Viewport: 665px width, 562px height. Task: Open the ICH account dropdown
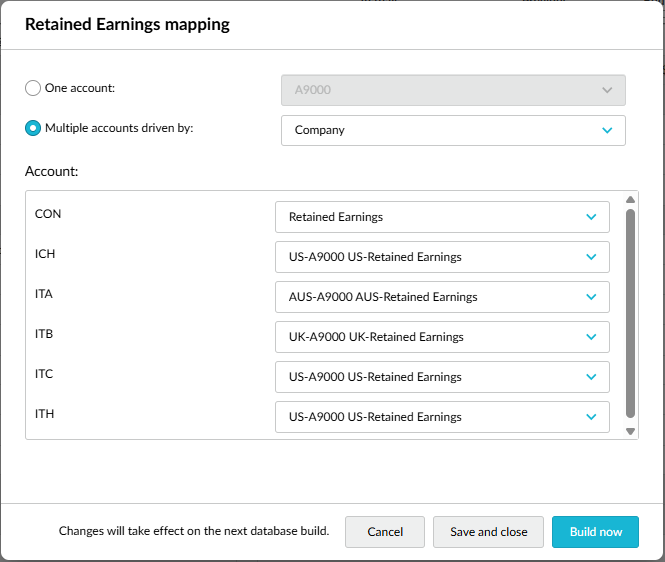pos(441,257)
